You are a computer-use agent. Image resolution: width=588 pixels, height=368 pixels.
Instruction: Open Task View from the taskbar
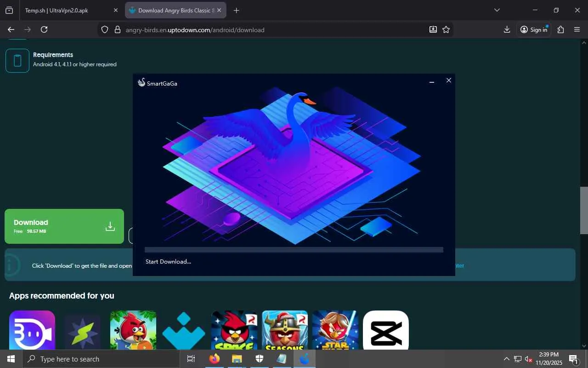tap(191, 359)
